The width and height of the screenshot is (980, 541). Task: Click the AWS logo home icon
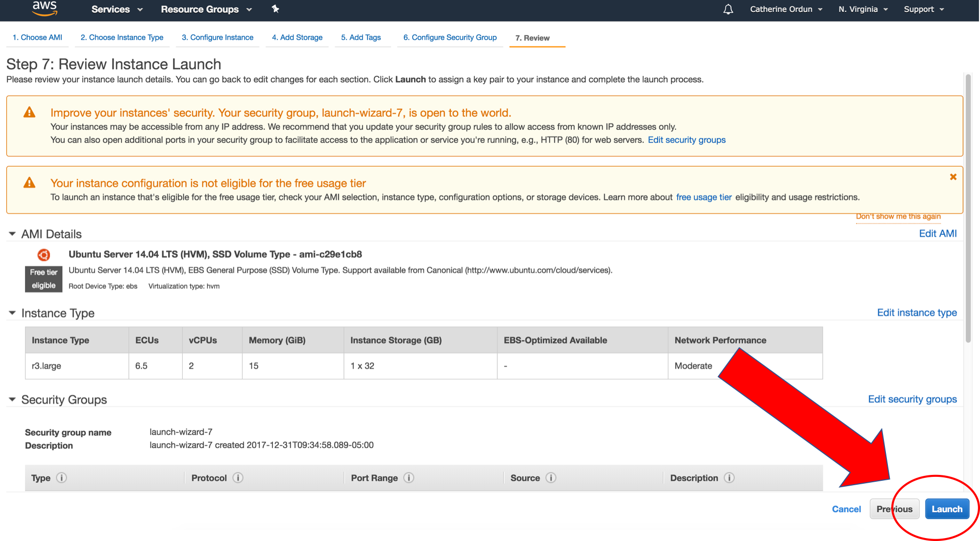pyautogui.click(x=45, y=8)
